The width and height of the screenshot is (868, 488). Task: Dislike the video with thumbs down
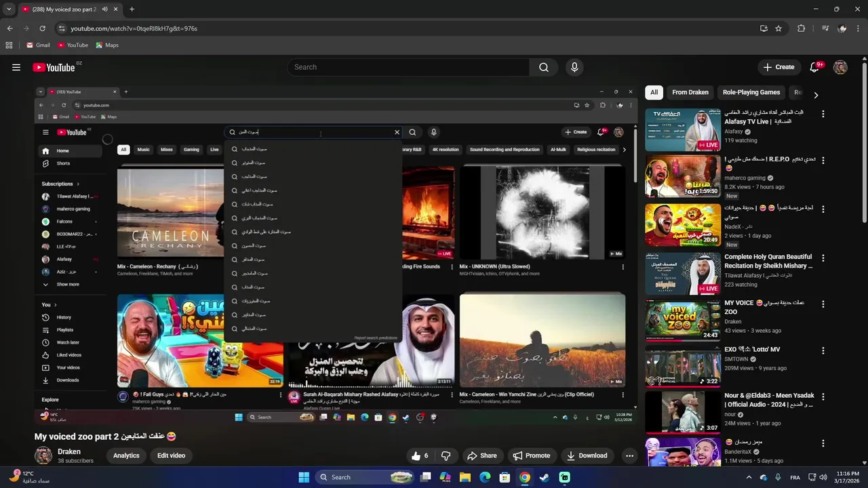(446, 455)
